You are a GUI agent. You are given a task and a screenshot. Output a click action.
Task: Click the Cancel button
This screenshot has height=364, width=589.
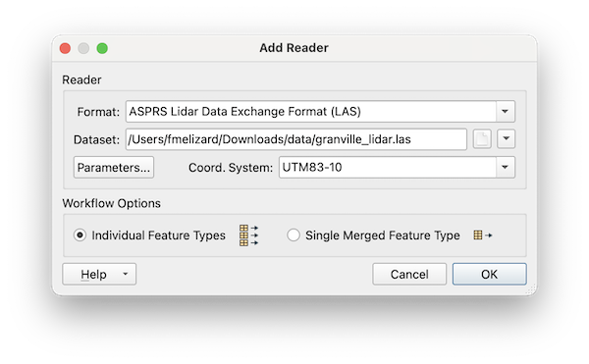tap(409, 274)
